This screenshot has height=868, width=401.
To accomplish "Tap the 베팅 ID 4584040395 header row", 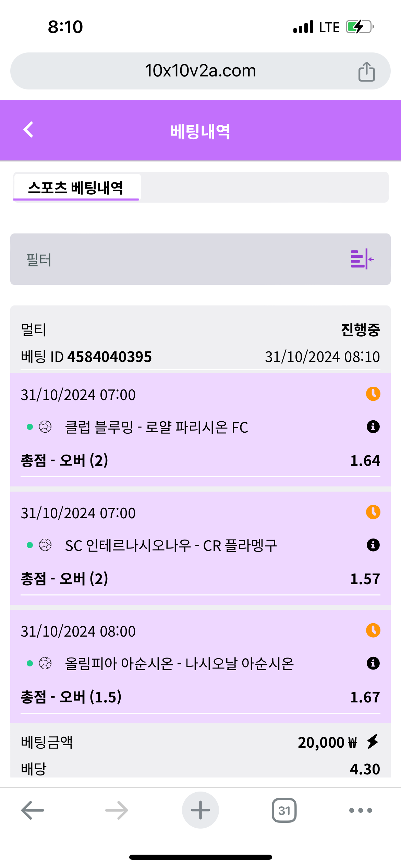I will (x=86, y=357).
